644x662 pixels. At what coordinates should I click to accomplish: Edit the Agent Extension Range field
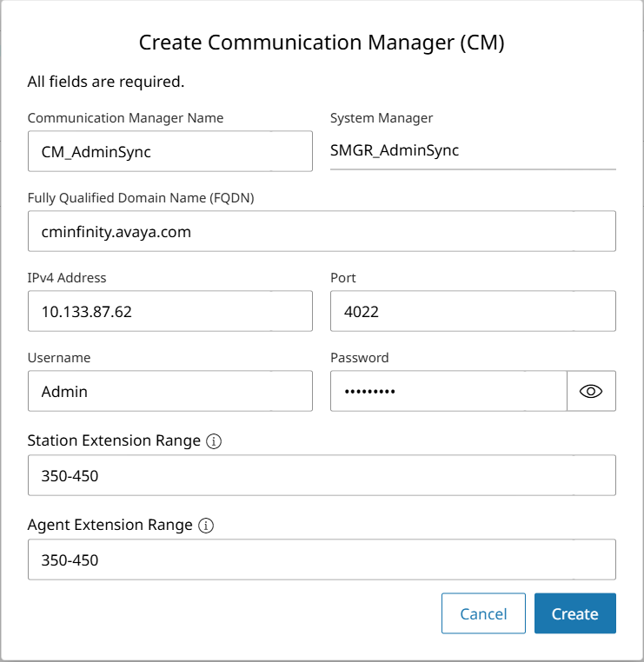click(322, 559)
